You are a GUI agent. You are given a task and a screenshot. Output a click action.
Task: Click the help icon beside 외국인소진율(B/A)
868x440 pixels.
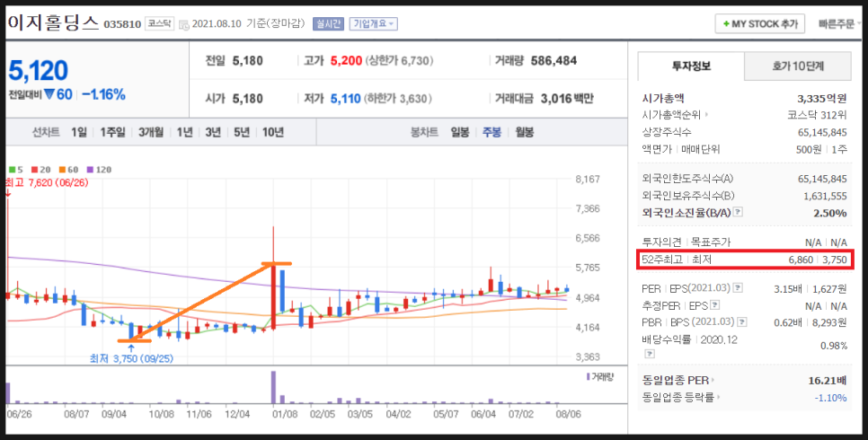point(738,213)
